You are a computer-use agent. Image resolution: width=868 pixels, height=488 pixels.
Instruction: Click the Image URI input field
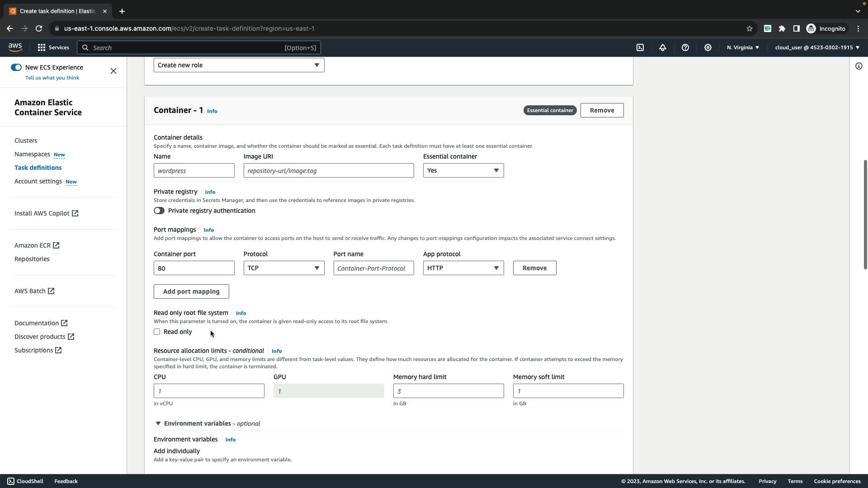pyautogui.click(x=328, y=170)
